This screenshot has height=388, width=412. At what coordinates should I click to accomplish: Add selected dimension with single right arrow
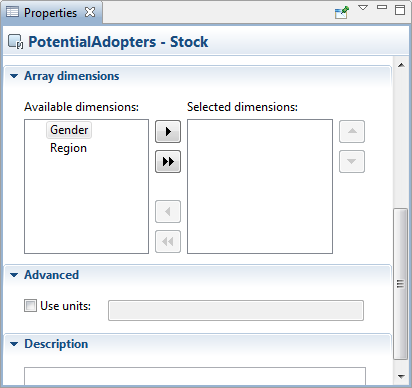tap(168, 132)
